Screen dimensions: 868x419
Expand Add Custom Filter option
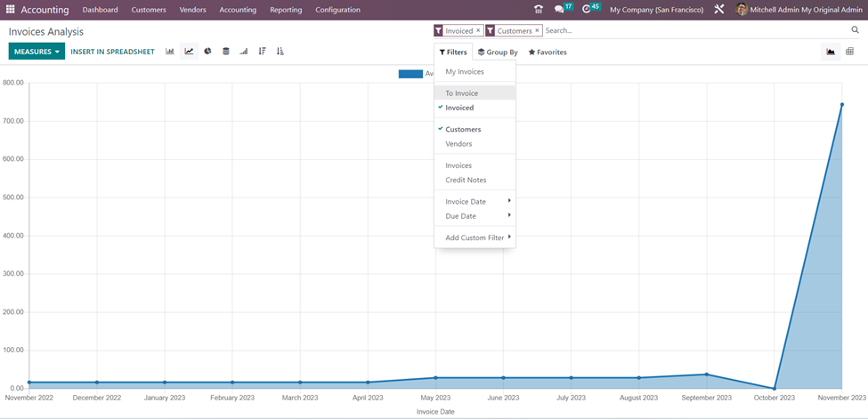(475, 238)
